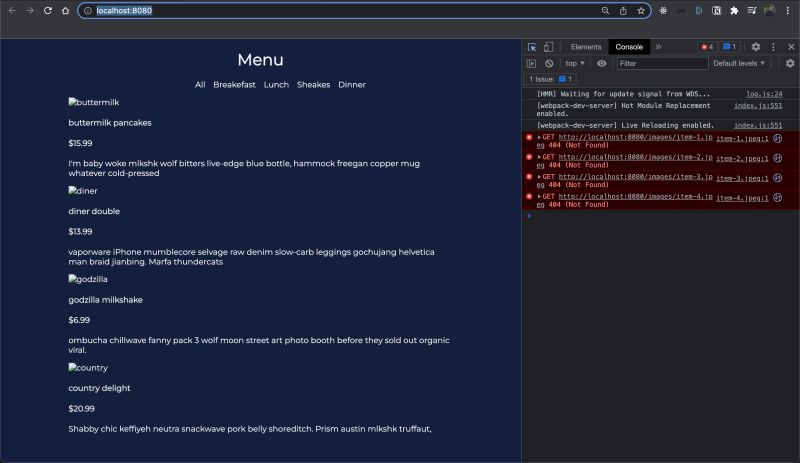The image size is (800, 463).
Task: Filter menu by Sheakes
Action: 313,85
